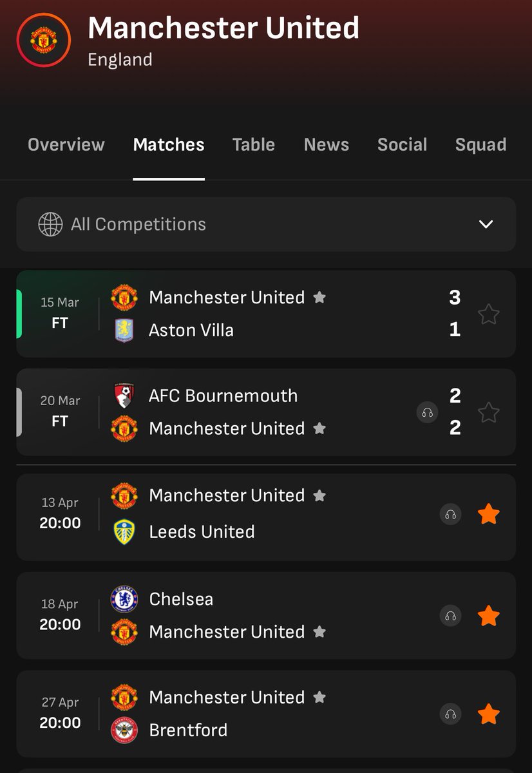The height and width of the screenshot is (773, 532).
Task: Click the chevron arrow in competitions filter
Action: (x=486, y=224)
